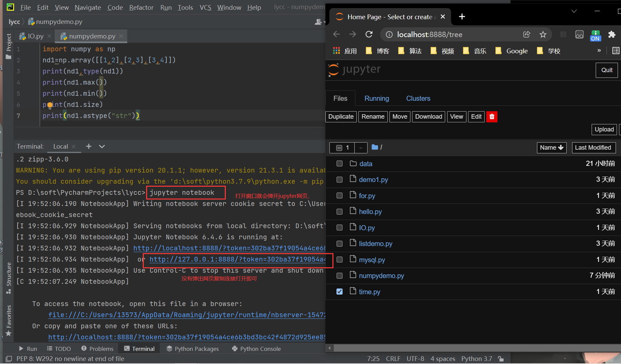
Task: Check the hello.py checkbox
Action: pyautogui.click(x=340, y=212)
